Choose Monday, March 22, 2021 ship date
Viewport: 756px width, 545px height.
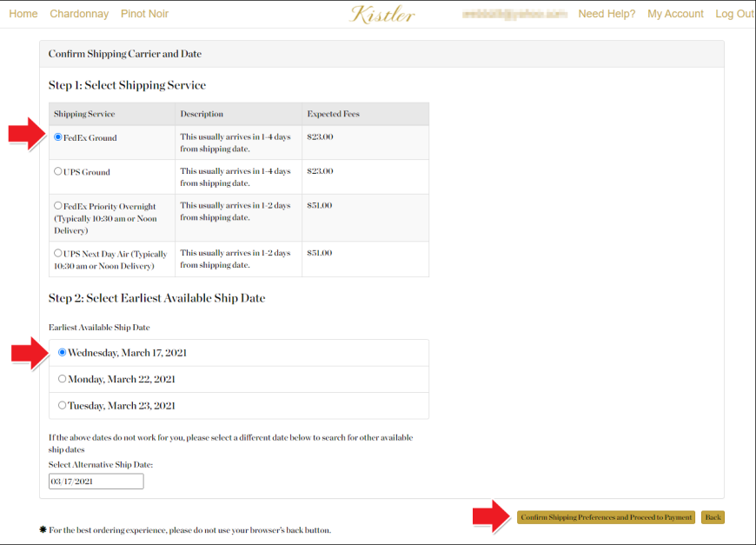point(63,379)
